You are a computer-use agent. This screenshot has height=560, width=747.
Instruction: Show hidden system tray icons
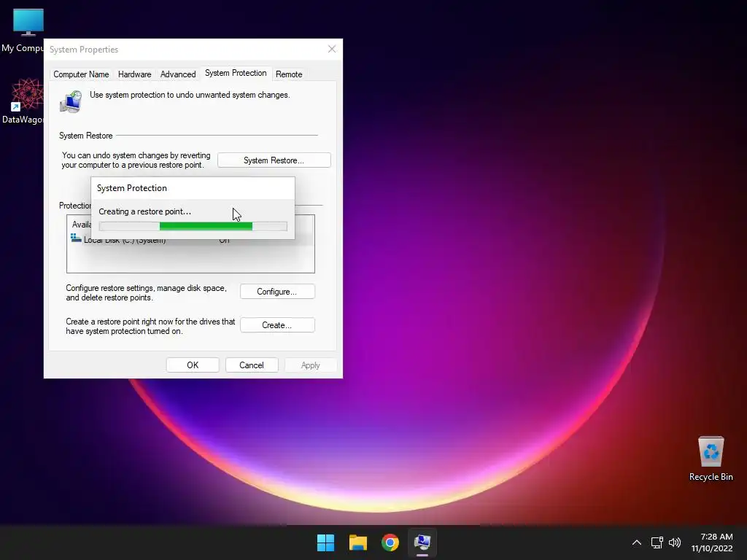click(636, 542)
